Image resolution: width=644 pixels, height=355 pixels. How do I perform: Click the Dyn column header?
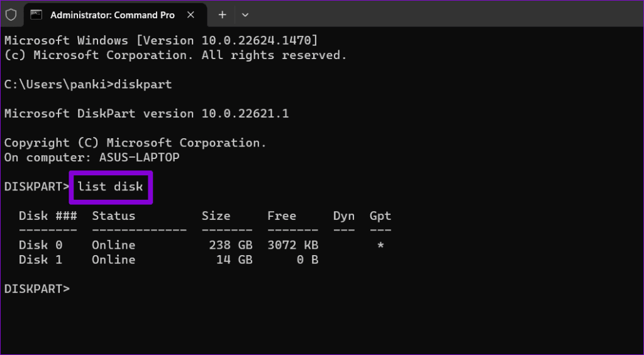click(344, 216)
